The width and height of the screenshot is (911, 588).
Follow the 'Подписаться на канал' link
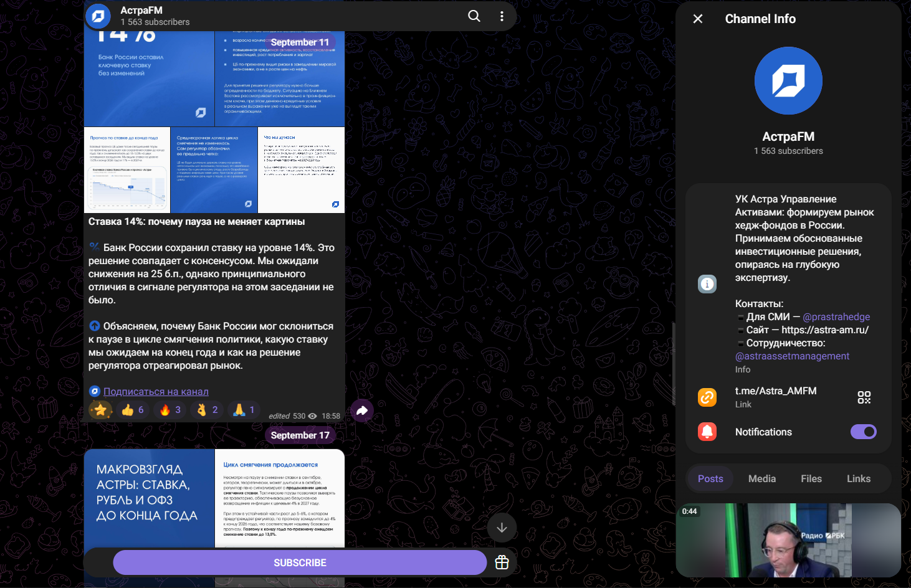pos(156,391)
